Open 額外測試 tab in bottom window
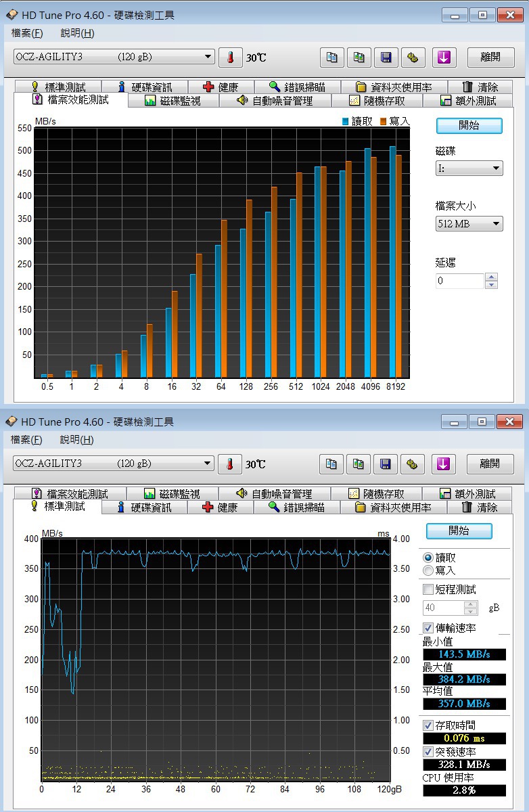The height and width of the screenshot is (812, 529). [x=467, y=493]
